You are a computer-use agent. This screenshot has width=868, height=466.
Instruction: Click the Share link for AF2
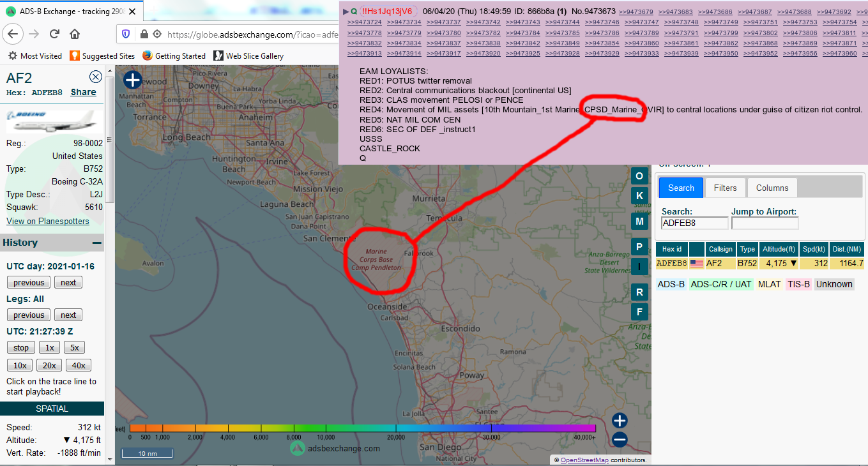tap(84, 92)
